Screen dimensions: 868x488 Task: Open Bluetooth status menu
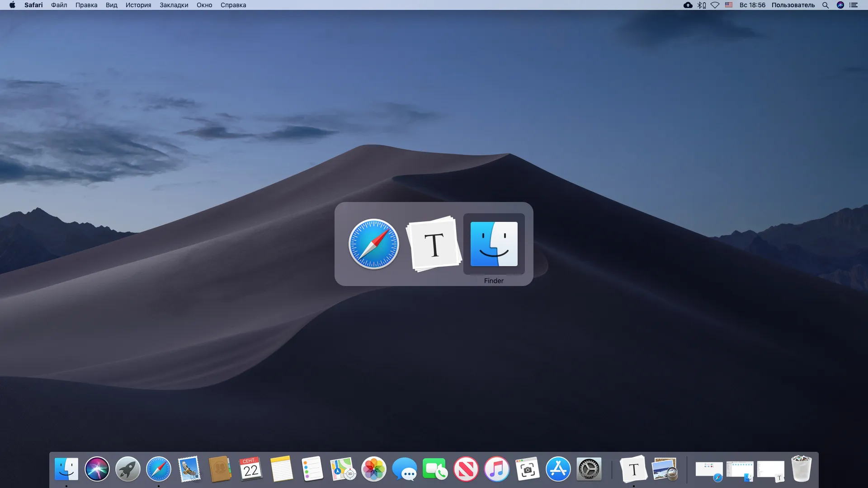click(701, 5)
